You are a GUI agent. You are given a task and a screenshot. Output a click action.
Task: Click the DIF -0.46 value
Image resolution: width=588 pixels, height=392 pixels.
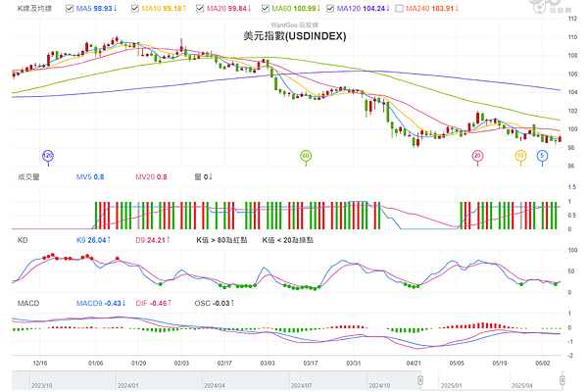pos(154,303)
